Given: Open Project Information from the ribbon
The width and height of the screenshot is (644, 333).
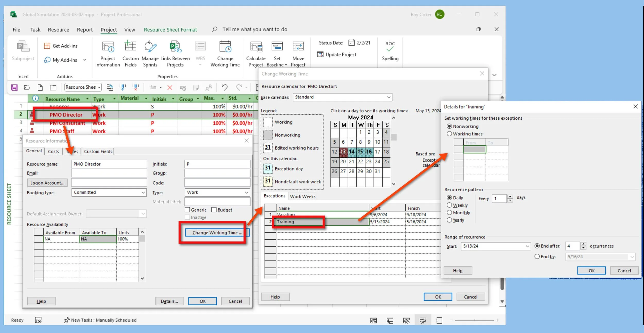Looking at the screenshot, I should point(108,54).
